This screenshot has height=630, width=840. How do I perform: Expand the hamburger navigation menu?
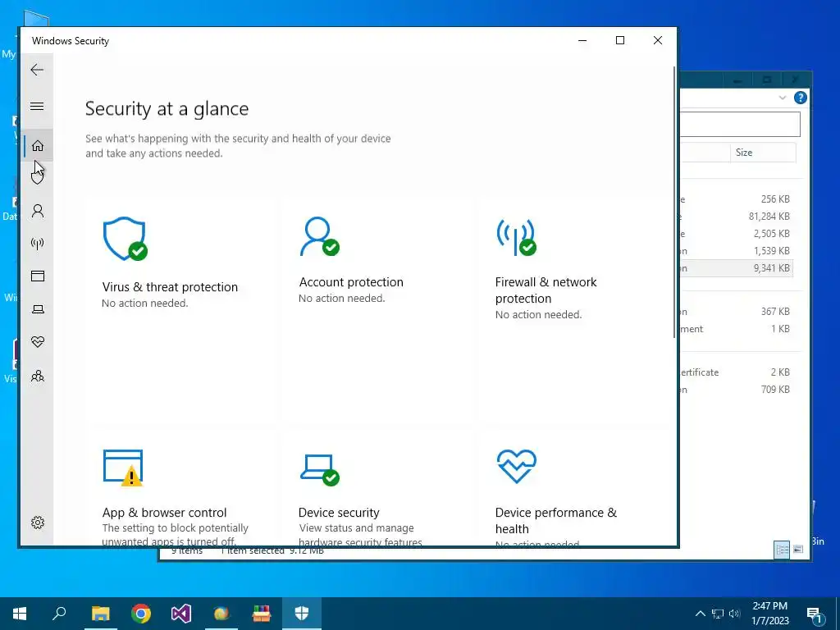click(37, 106)
